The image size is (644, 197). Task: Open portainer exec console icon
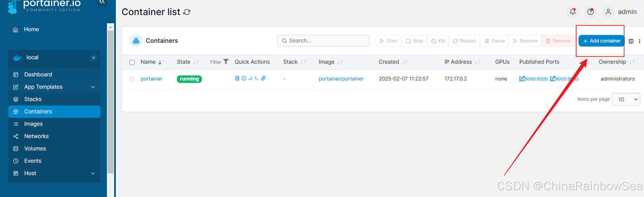[257, 79]
